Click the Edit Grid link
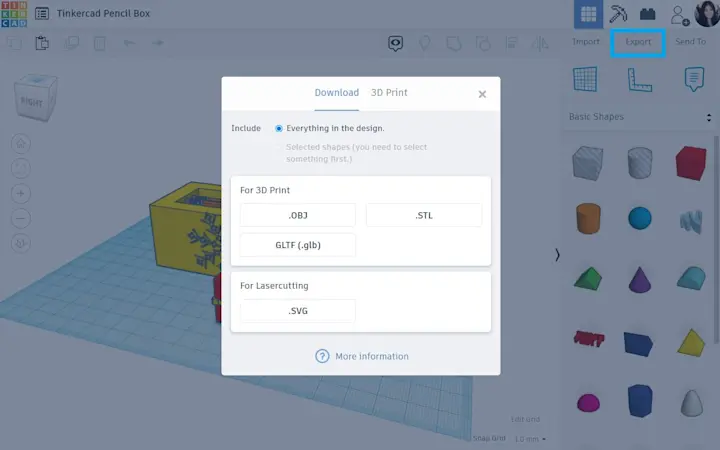720x450 pixels. pyautogui.click(x=525, y=419)
